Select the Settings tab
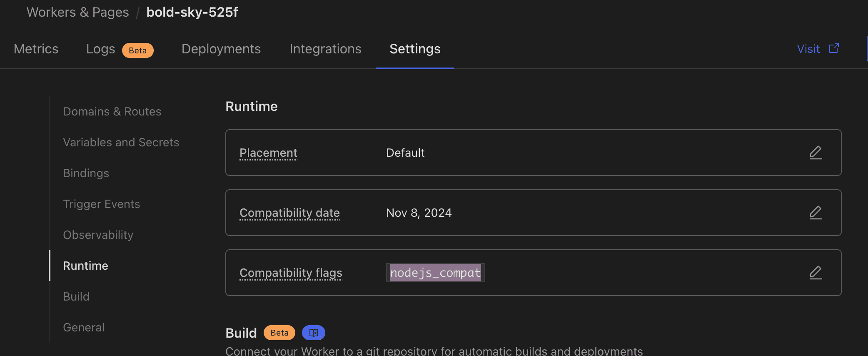The image size is (868, 356). click(x=415, y=49)
